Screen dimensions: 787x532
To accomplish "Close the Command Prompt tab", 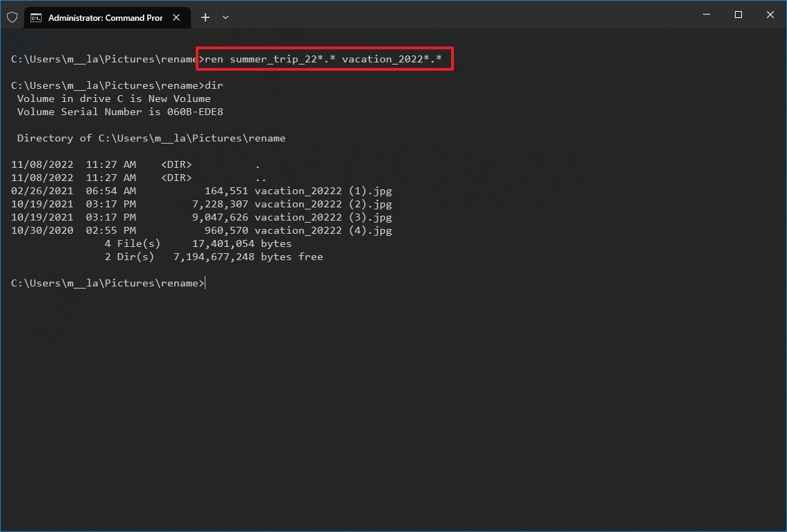I will point(176,18).
